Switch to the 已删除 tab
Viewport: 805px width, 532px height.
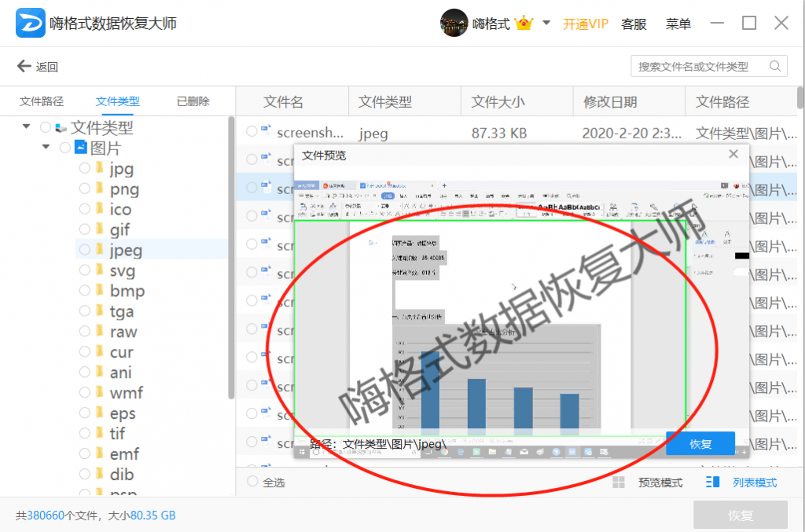(193, 101)
